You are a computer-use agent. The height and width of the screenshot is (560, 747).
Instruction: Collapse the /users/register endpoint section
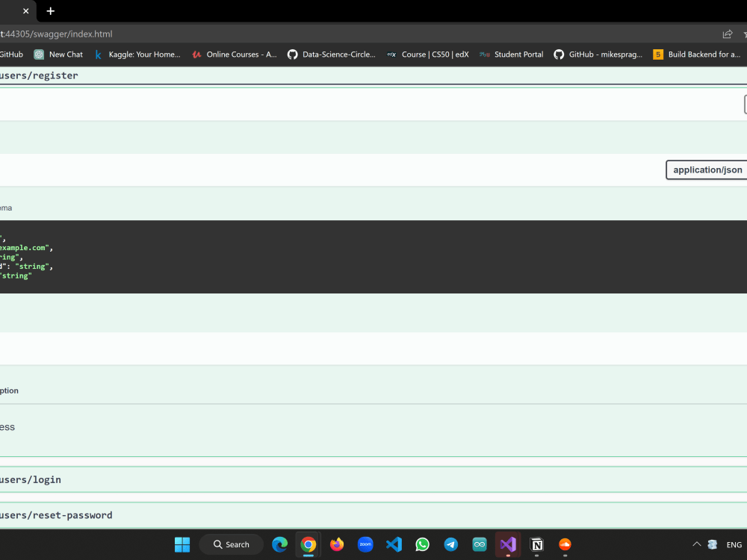tap(39, 75)
